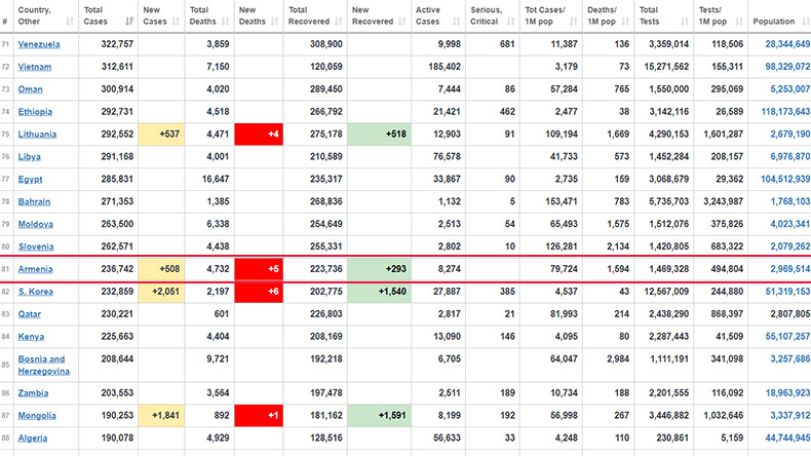The height and width of the screenshot is (456, 811).
Task: Open the Egypt country link
Action: tap(30, 179)
